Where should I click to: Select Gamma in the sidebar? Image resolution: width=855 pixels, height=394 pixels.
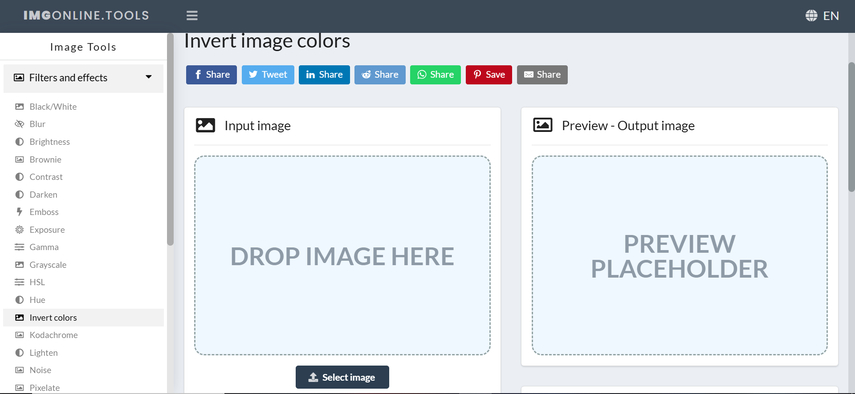[44, 247]
